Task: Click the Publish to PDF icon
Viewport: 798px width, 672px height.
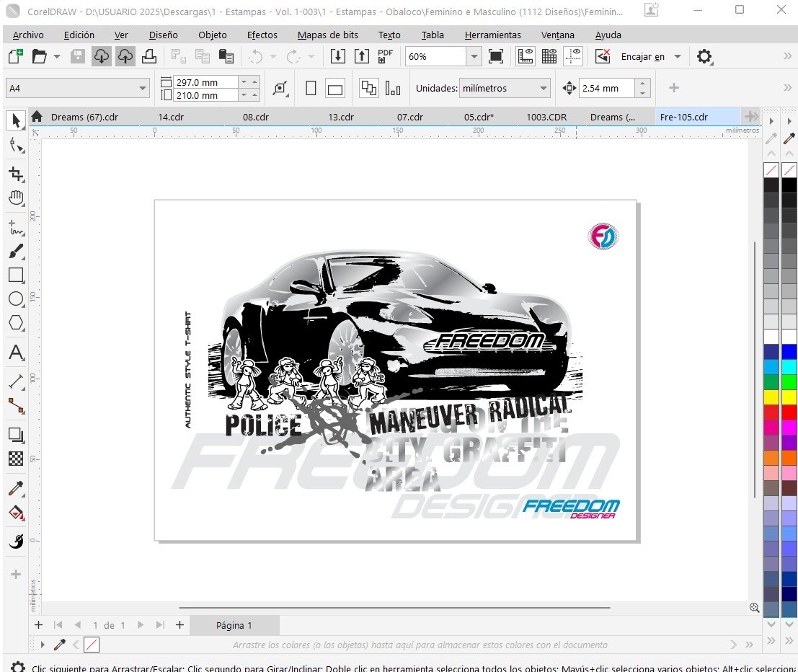Action: pyautogui.click(x=386, y=56)
